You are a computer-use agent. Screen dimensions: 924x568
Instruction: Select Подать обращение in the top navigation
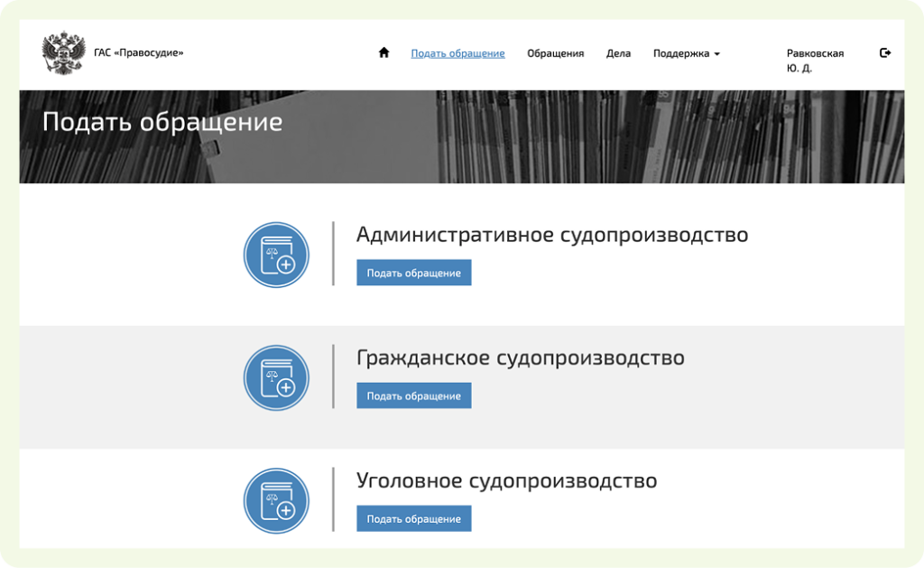click(457, 53)
